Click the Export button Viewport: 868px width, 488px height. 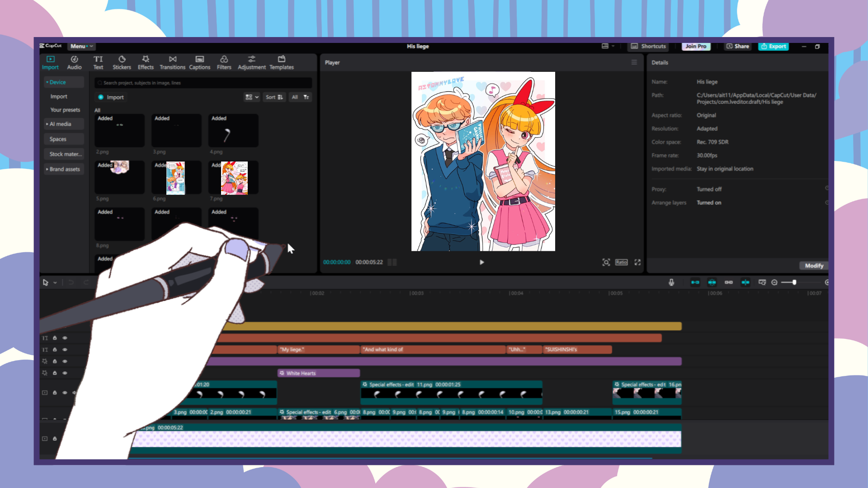tap(773, 46)
